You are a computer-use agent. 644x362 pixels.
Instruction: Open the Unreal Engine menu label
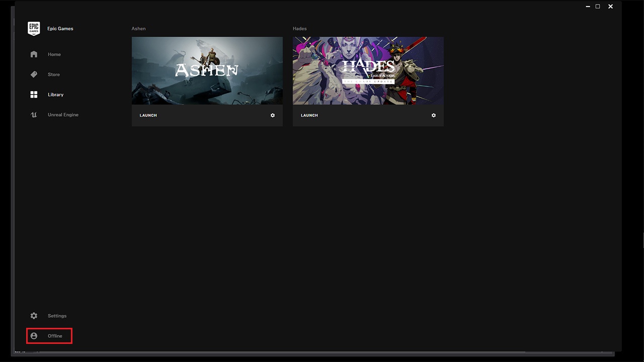pyautogui.click(x=63, y=115)
